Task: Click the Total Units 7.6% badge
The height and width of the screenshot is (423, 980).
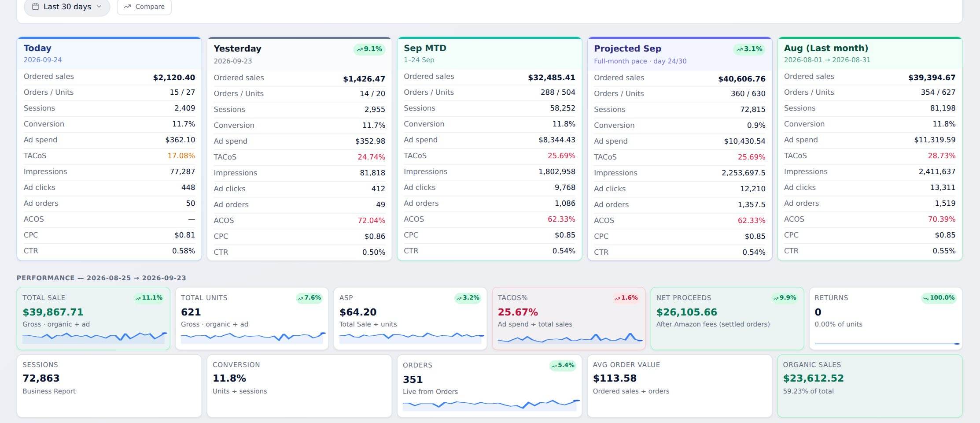Action: click(x=309, y=298)
